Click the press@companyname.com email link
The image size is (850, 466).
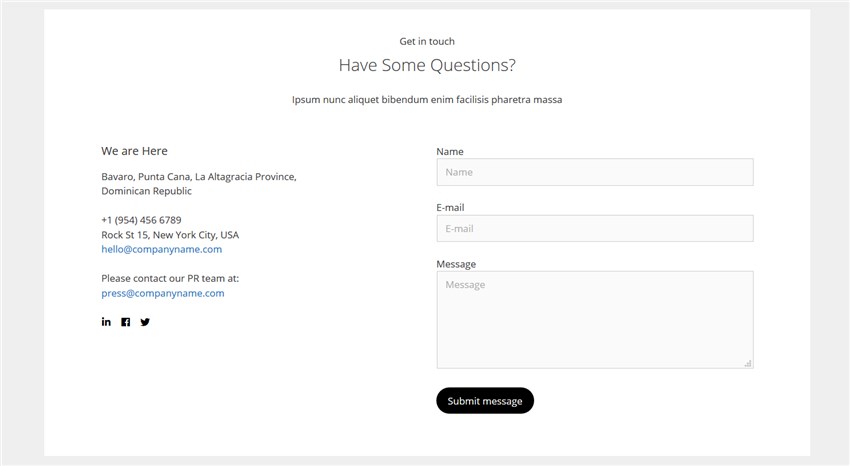[x=163, y=293]
